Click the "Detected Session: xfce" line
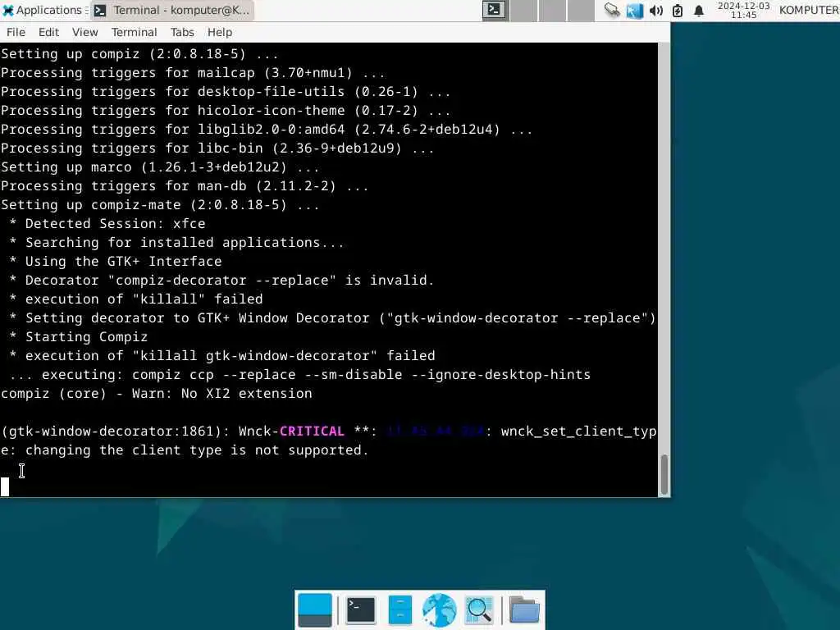This screenshot has width=840, height=630. tap(107, 223)
